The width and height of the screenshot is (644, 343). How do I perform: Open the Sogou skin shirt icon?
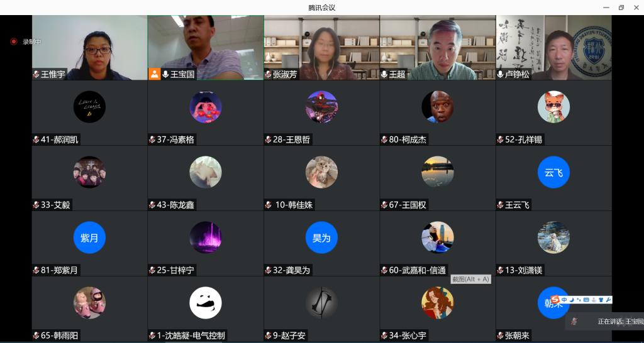tap(601, 300)
